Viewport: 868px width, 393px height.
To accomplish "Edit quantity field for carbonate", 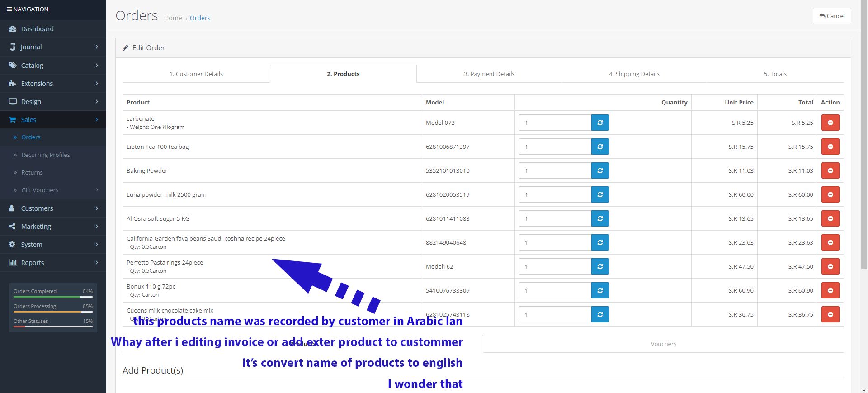I will point(555,123).
